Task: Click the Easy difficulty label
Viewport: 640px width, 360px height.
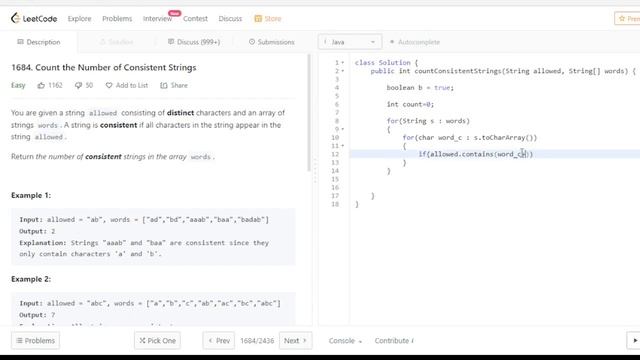Action: (x=18, y=85)
